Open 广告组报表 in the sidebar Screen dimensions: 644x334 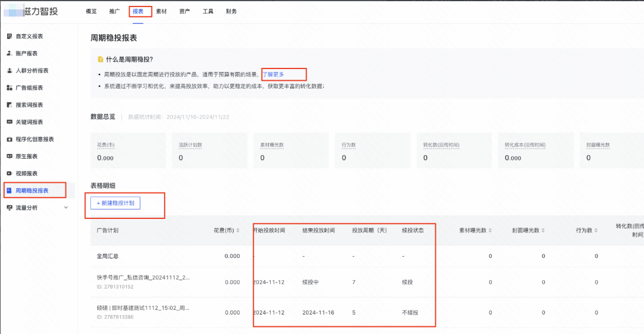tap(29, 87)
